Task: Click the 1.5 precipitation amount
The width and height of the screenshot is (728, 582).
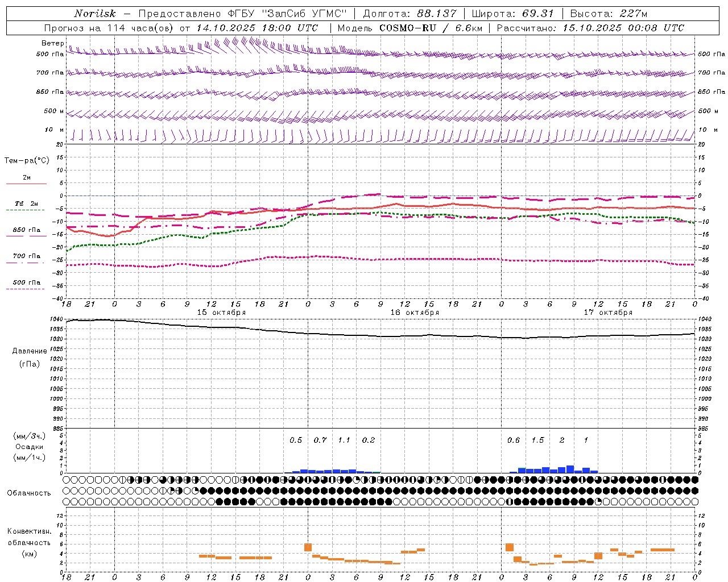Action: tap(537, 440)
